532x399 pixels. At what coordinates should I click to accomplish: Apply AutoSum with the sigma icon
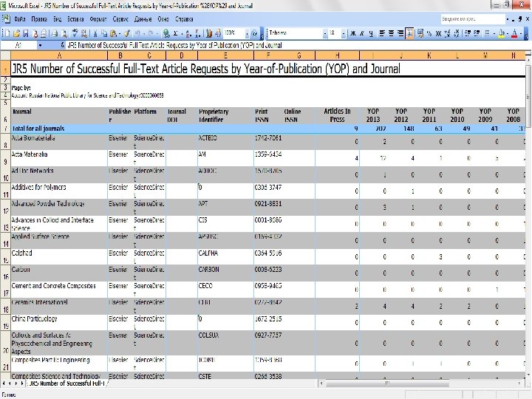175,33
